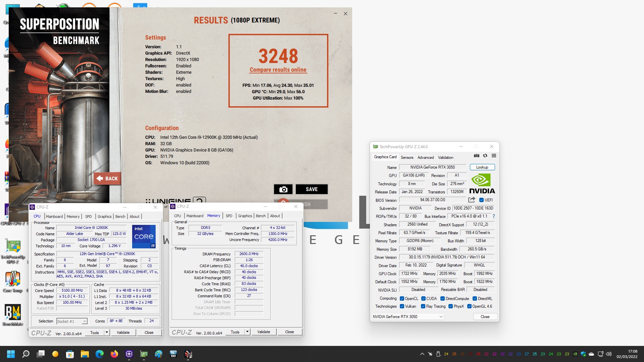Toggle the DirectML checkbox
This screenshot has width=644, height=362.
coord(475,299)
